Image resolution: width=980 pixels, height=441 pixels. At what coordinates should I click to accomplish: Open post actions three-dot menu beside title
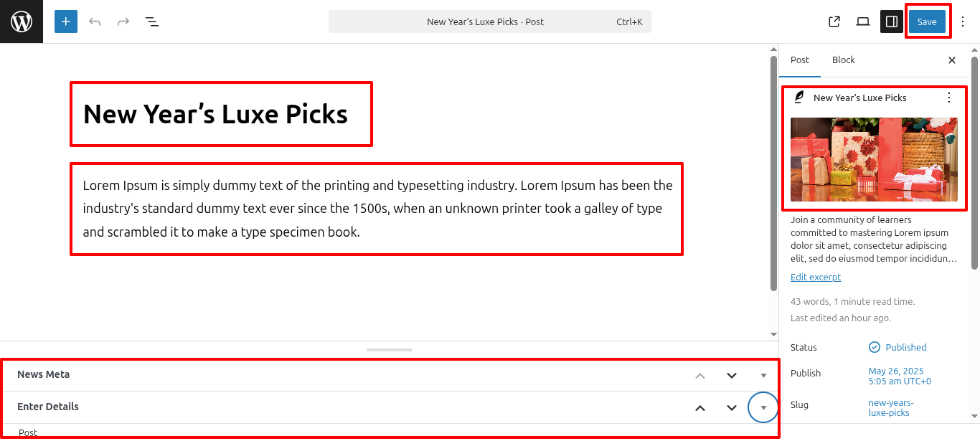(949, 98)
